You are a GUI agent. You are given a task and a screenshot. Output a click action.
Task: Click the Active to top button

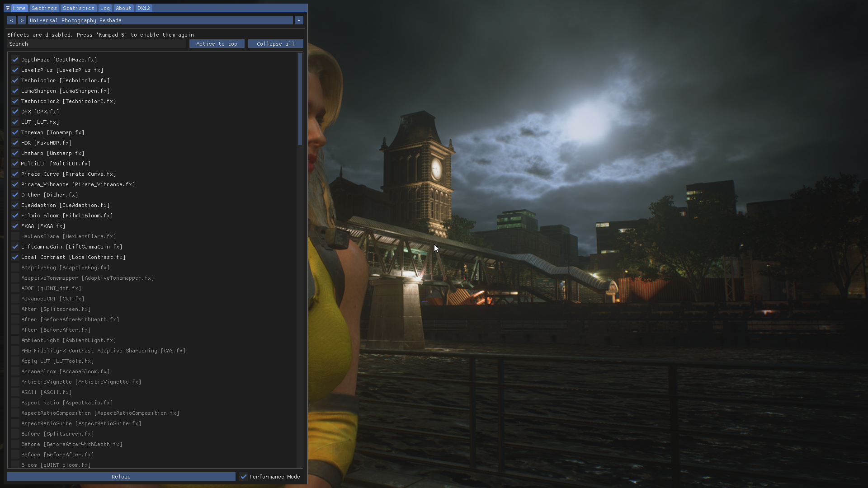point(217,44)
